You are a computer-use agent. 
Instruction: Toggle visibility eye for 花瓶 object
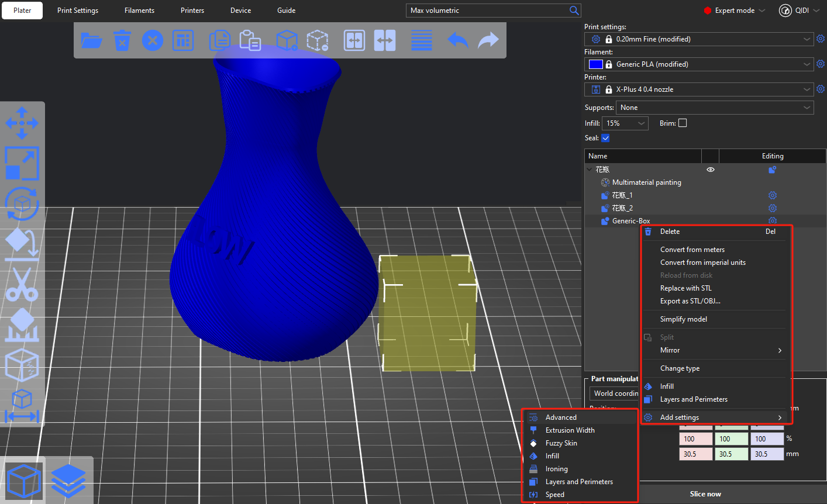pyautogui.click(x=710, y=170)
